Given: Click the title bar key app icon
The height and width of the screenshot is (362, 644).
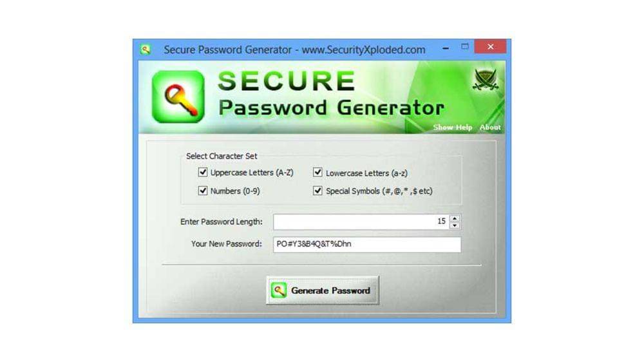Looking at the screenshot, I should pos(146,50).
